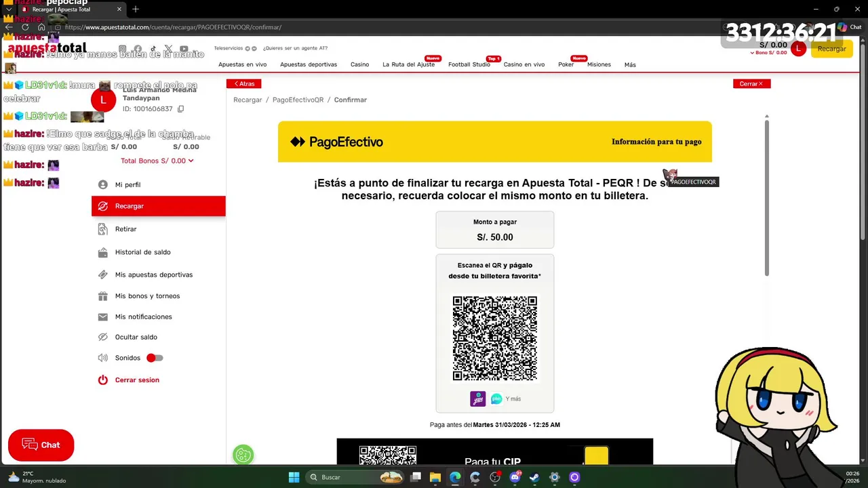Expand Bono S/ 0.00 in header
The image size is (868, 488).
coord(768,53)
